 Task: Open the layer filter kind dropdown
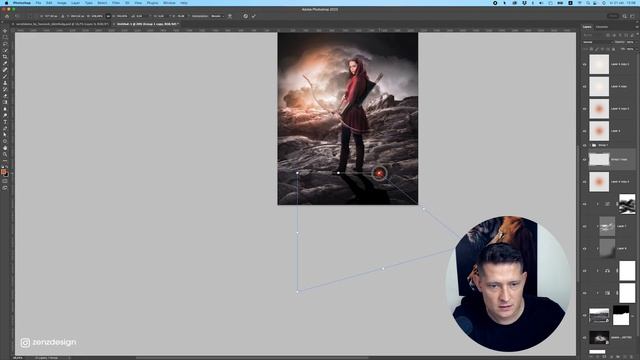[x=593, y=35]
